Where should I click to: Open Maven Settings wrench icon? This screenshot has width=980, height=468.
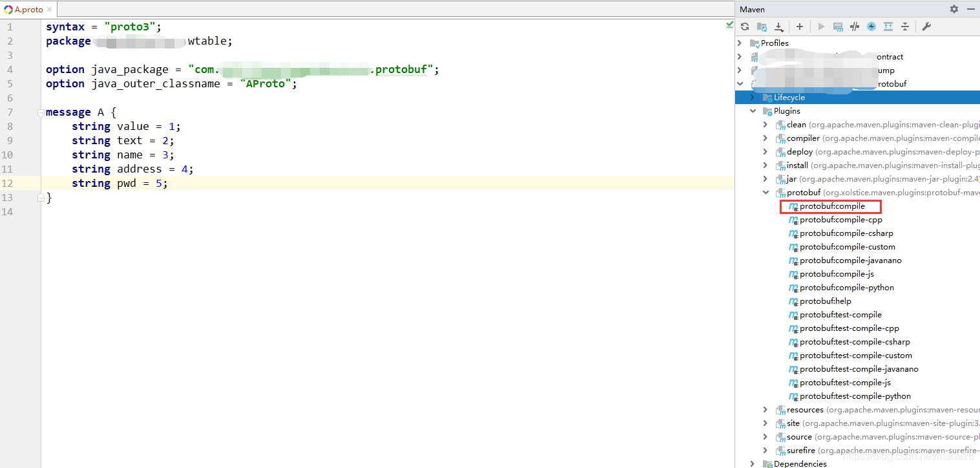[x=926, y=27]
